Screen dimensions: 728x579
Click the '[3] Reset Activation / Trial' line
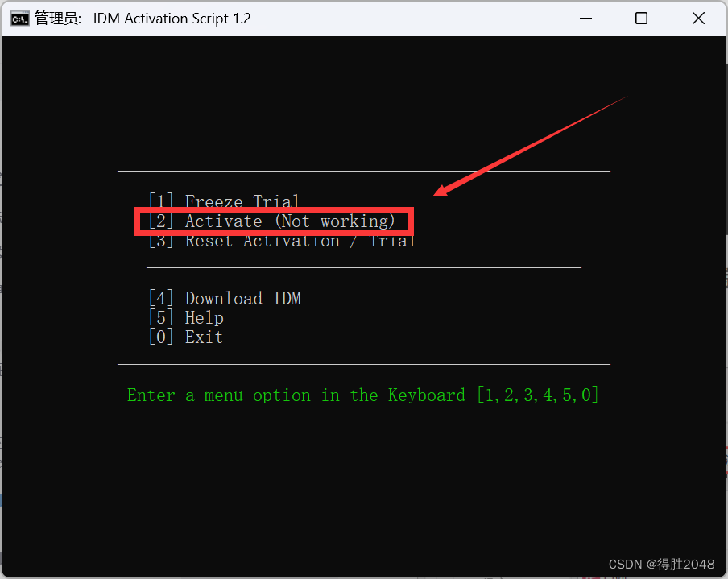[282, 241]
